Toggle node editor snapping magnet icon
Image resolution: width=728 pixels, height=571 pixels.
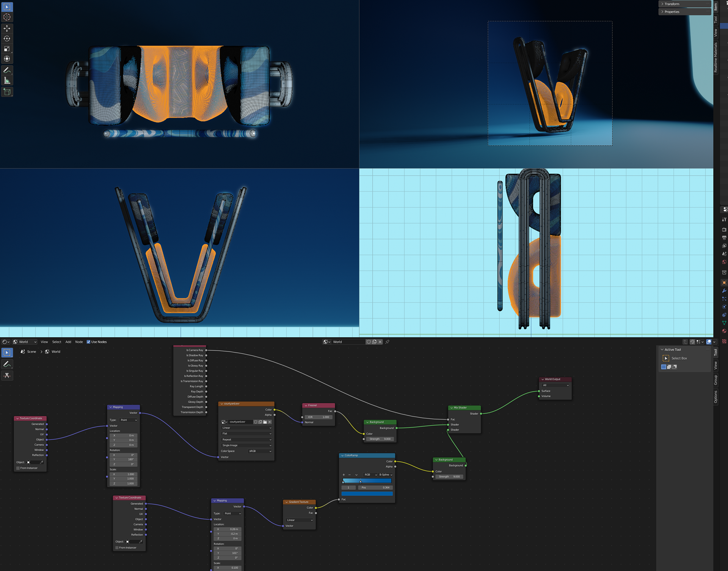pyautogui.click(x=692, y=342)
